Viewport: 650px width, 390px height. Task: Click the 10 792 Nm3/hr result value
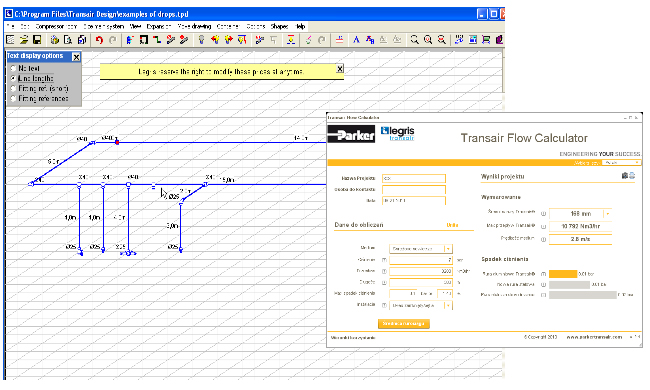coord(580,226)
